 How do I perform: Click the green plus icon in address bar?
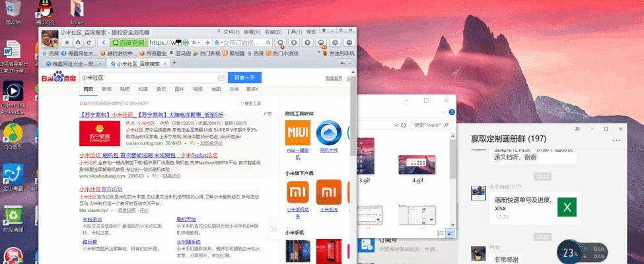185,42
